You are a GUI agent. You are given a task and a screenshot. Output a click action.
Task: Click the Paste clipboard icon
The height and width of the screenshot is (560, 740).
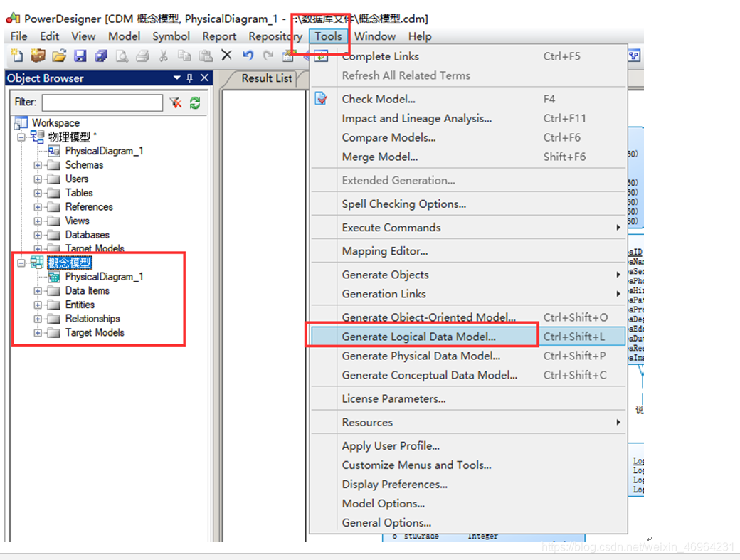(206, 56)
